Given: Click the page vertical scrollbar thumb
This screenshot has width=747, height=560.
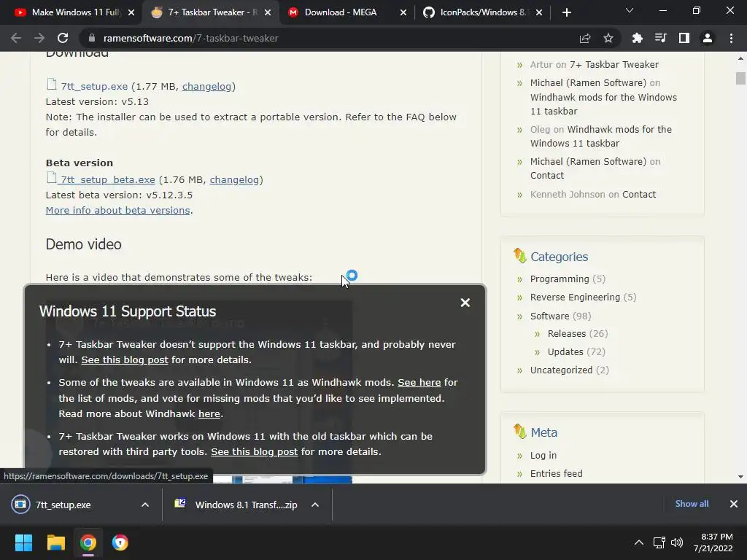Looking at the screenshot, I should coord(740,78).
